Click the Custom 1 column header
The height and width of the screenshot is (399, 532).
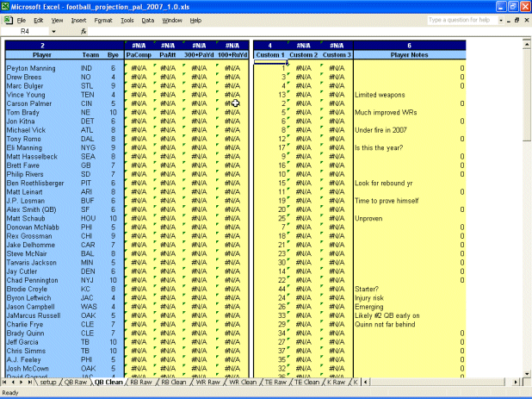point(270,54)
